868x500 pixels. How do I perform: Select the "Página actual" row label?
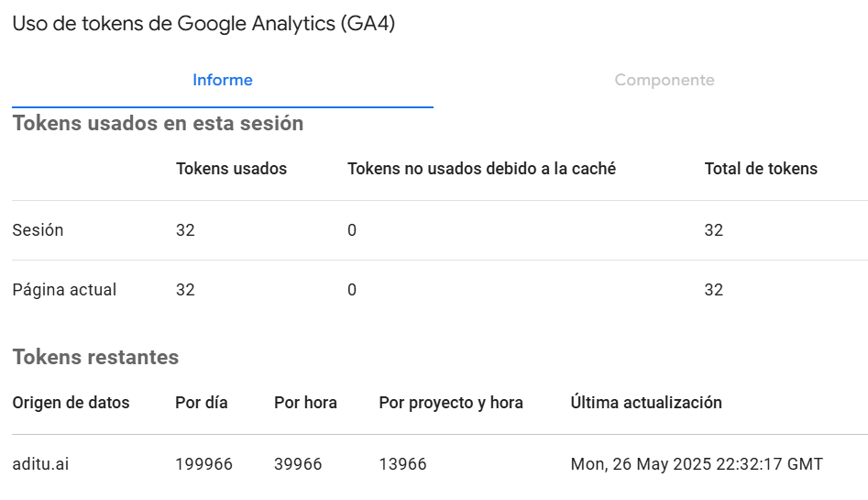click(64, 290)
